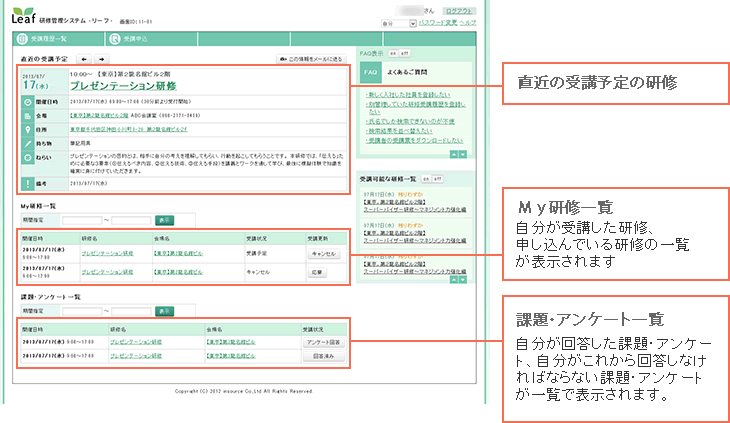Focus the 課題・アンケート一覧 period end date field

(131, 311)
